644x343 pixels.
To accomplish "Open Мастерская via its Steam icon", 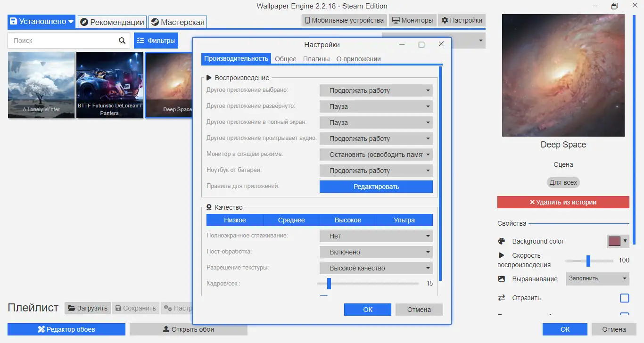I will [155, 22].
